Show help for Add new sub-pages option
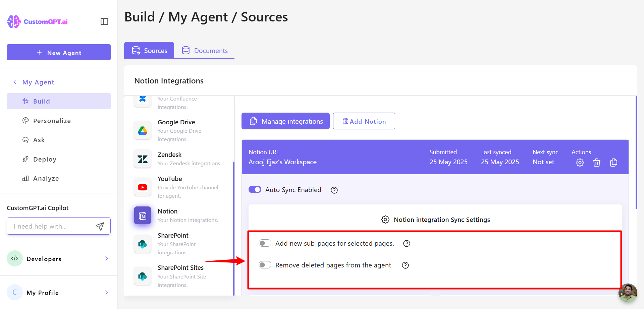The image size is (644, 309). pos(407,244)
